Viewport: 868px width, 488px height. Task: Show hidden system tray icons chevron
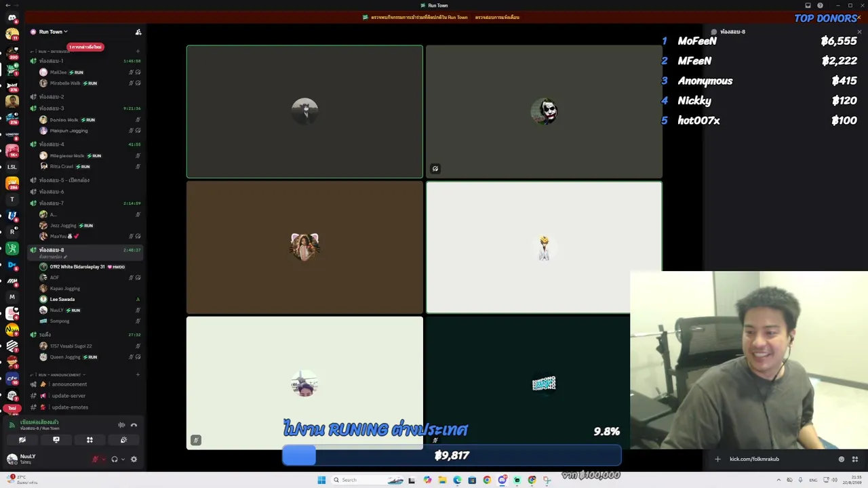(x=778, y=480)
